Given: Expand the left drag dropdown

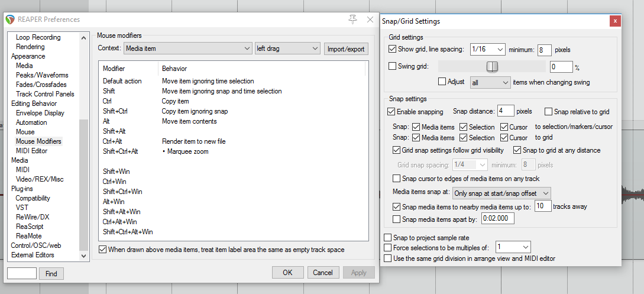Looking at the screenshot, I should pos(287,49).
